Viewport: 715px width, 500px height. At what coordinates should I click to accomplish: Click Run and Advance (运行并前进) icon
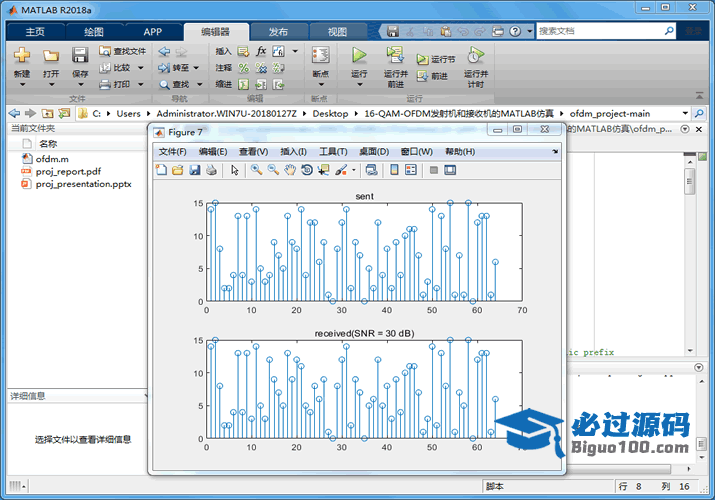tap(395, 55)
